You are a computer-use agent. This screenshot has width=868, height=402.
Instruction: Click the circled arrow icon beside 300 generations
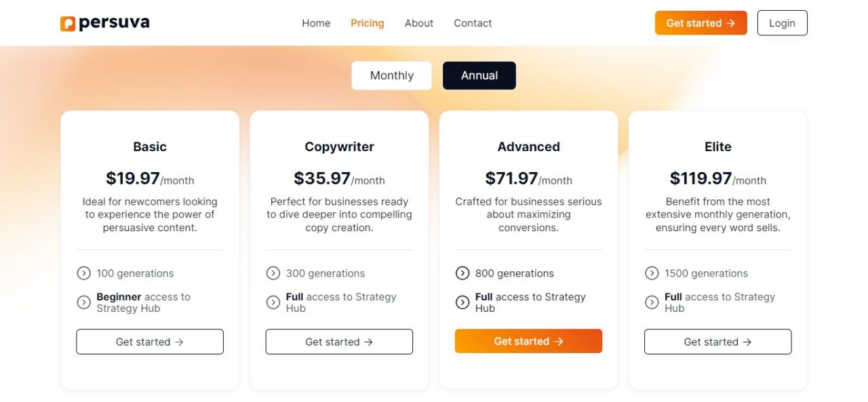[273, 273]
